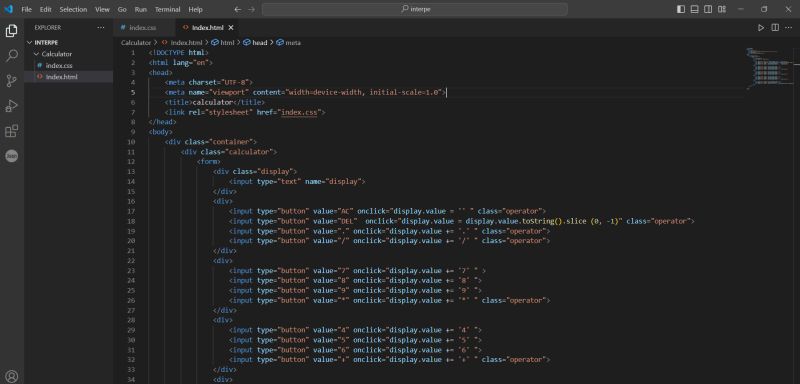
Task: Click the value="4" input line
Action: click(x=355, y=330)
